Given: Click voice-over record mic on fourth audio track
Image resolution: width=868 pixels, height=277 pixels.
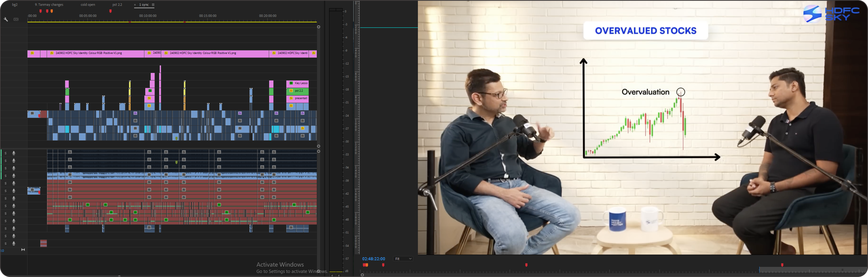Looking at the screenshot, I should coord(14,176).
